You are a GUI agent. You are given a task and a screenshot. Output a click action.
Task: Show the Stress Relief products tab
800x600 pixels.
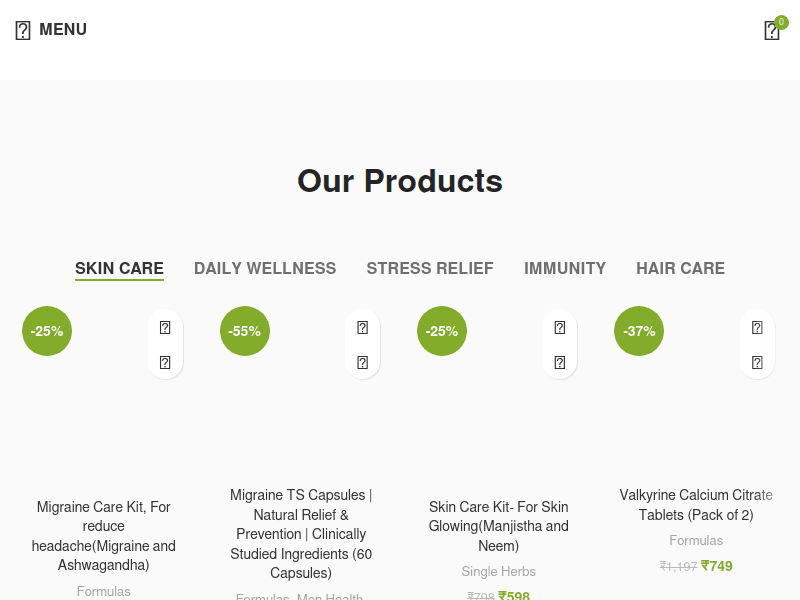pyautogui.click(x=430, y=268)
